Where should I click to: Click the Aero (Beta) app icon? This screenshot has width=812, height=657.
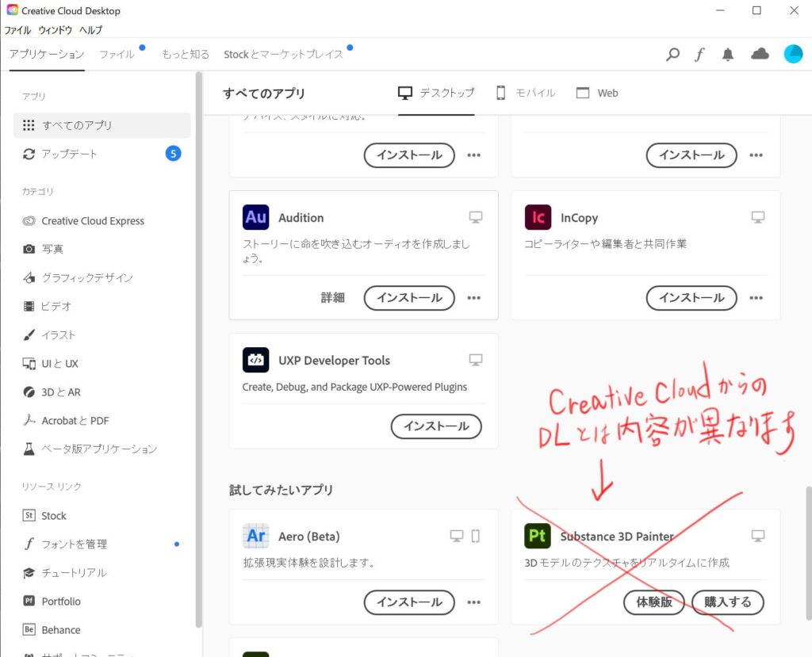pos(256,536)
